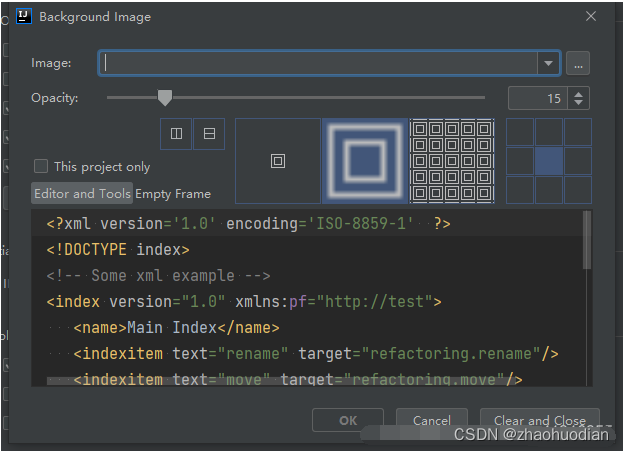
Task: Click the preview pane vertical scrollbar
Action: pos(587,240)
